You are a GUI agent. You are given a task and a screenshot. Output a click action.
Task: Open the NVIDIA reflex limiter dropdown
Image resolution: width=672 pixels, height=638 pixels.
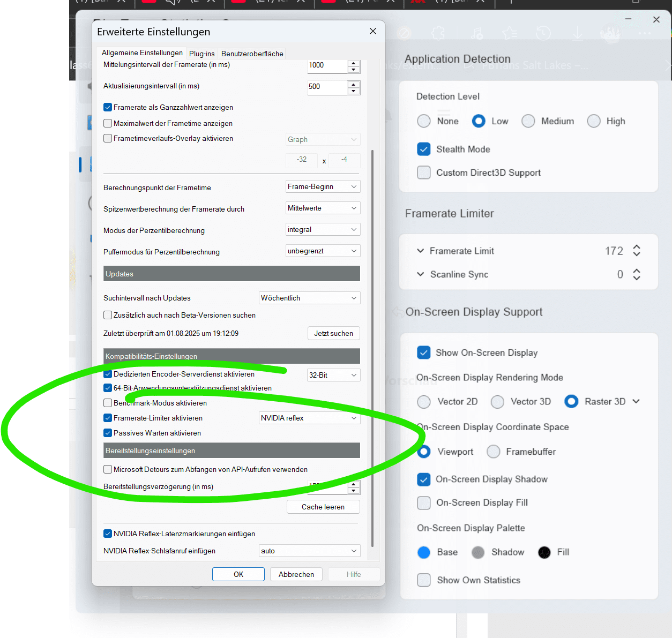pyautogui.click(x=309, y=418)
